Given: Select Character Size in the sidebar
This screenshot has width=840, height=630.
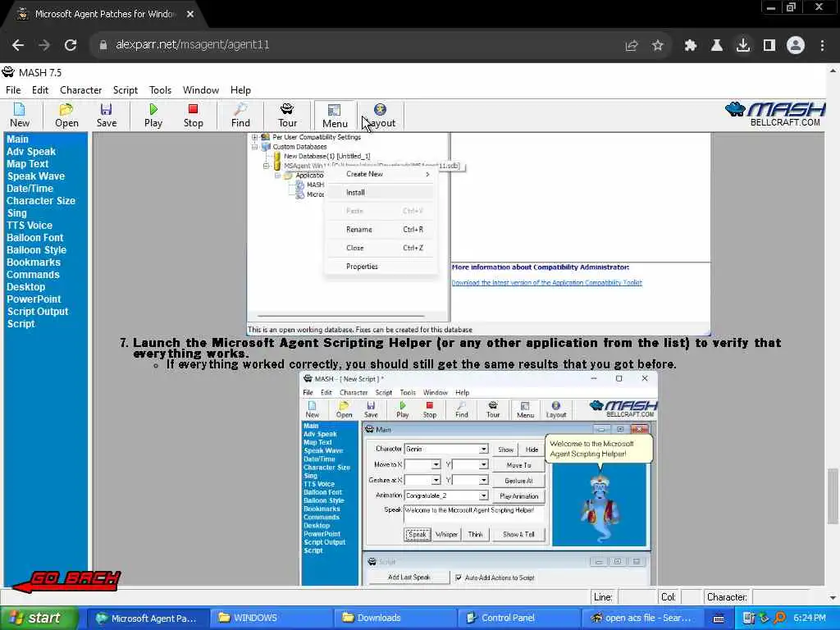Looking at the screenshot, I should (x=41, y=201).
